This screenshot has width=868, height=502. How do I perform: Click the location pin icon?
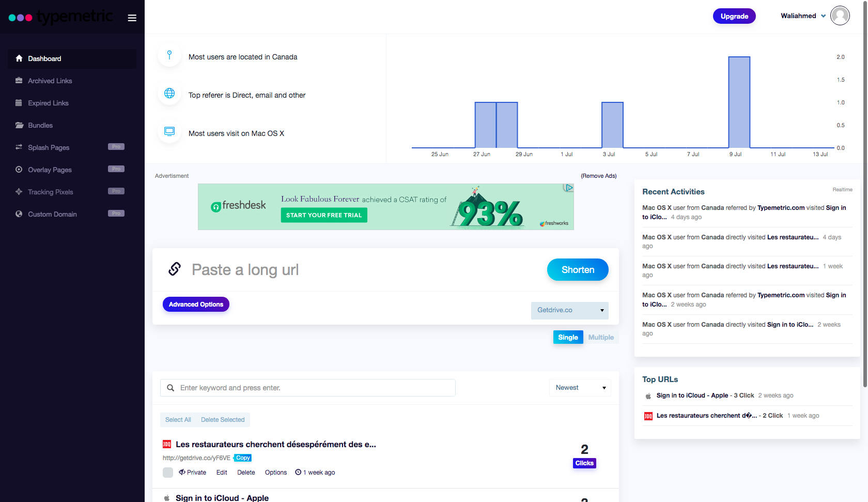169,55
